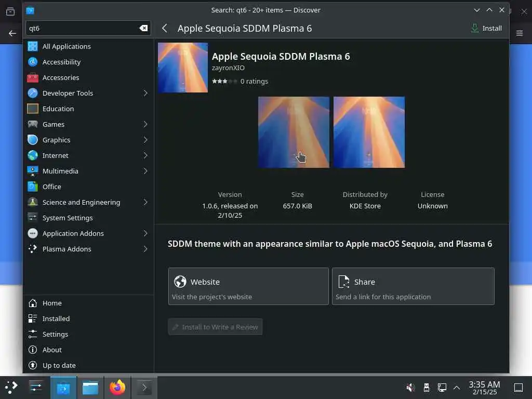Click the Graphics sphere icon
The image size is (532, 399).
tap(33, 140)
